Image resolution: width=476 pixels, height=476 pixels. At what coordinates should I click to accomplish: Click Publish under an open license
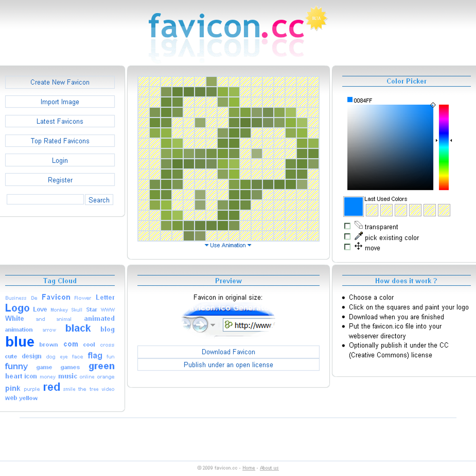point(228,365)
